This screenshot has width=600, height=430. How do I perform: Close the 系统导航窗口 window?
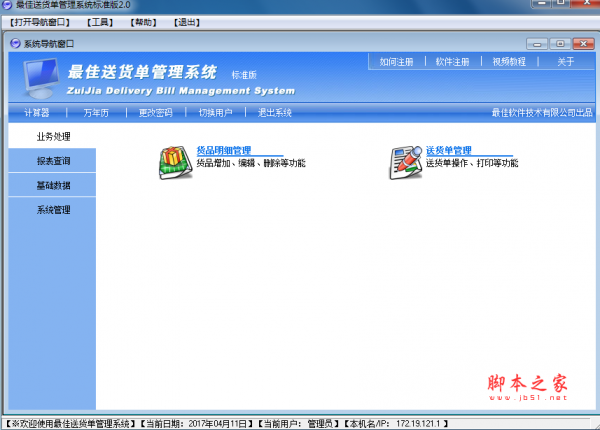pyautogui.click(x=584, y=44)
